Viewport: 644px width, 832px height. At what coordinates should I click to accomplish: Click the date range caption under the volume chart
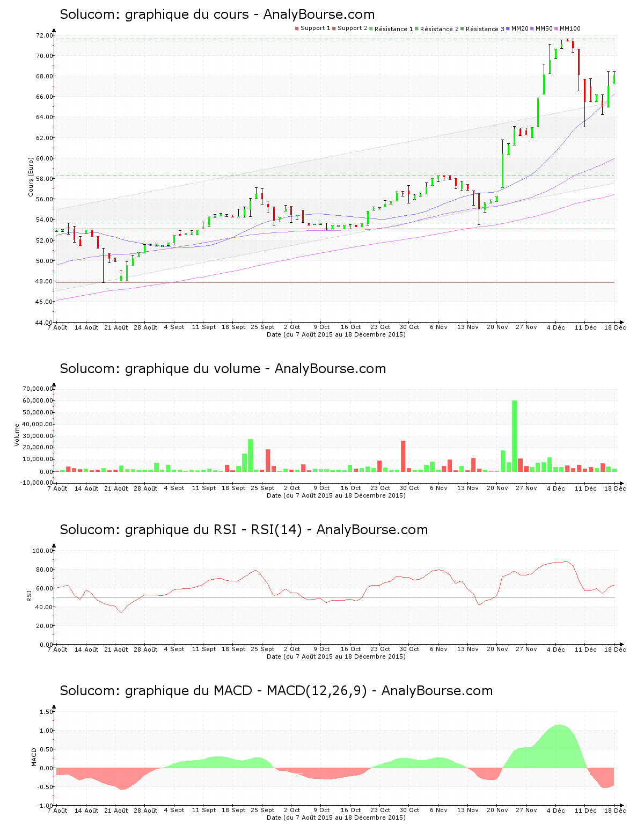336,495
